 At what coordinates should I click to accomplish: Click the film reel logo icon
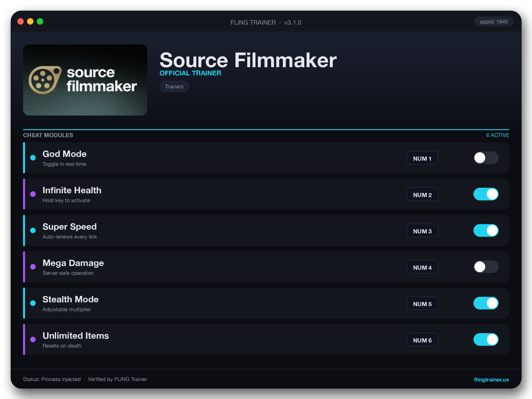click(45, 80)
